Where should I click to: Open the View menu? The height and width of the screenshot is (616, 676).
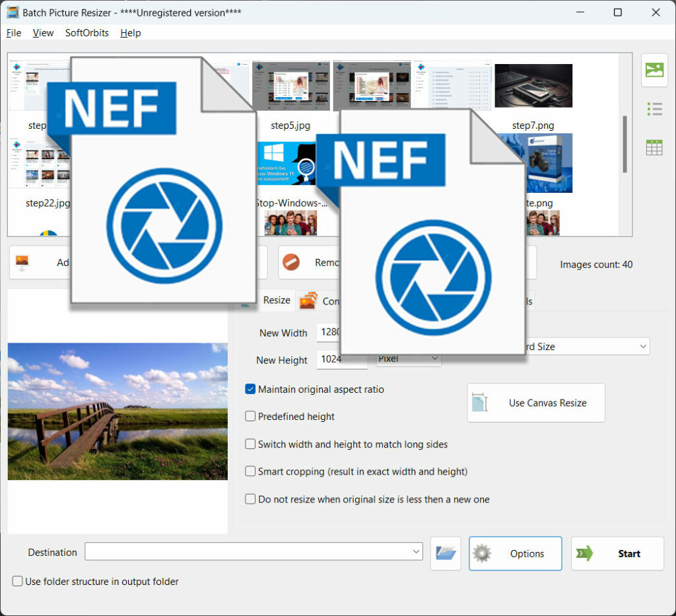[43, 33]
